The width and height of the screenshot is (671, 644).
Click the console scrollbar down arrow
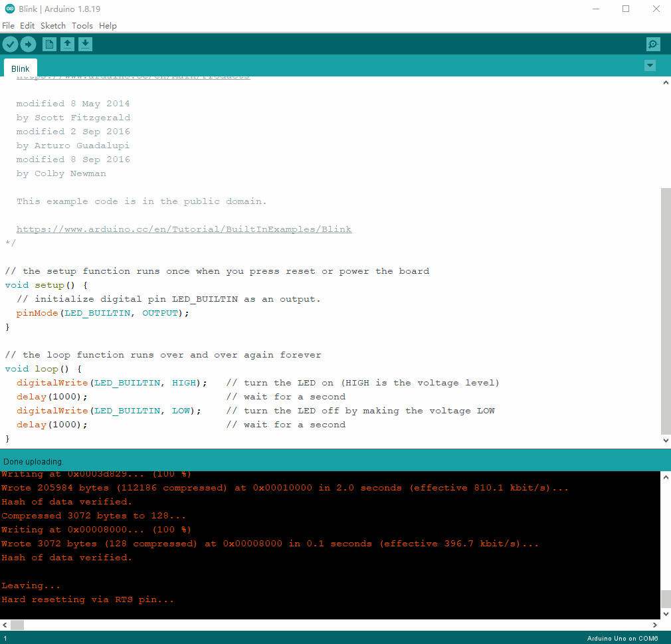[x=666, y=614]
